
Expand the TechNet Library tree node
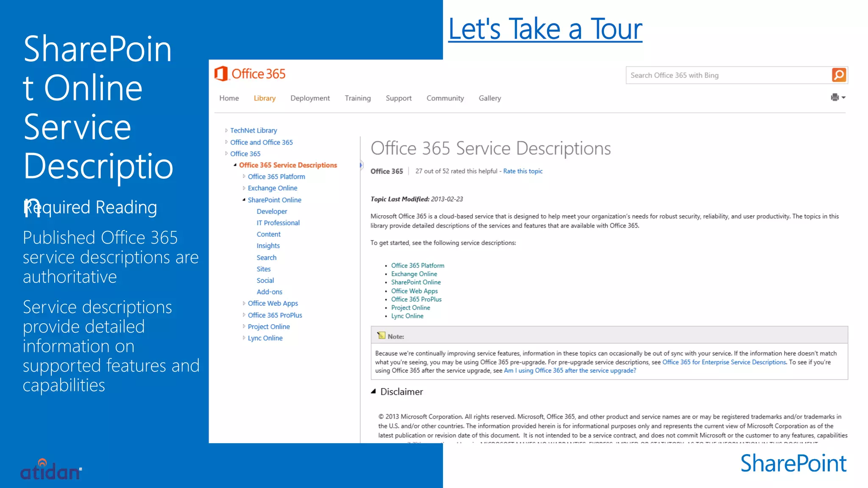(226, 130)
